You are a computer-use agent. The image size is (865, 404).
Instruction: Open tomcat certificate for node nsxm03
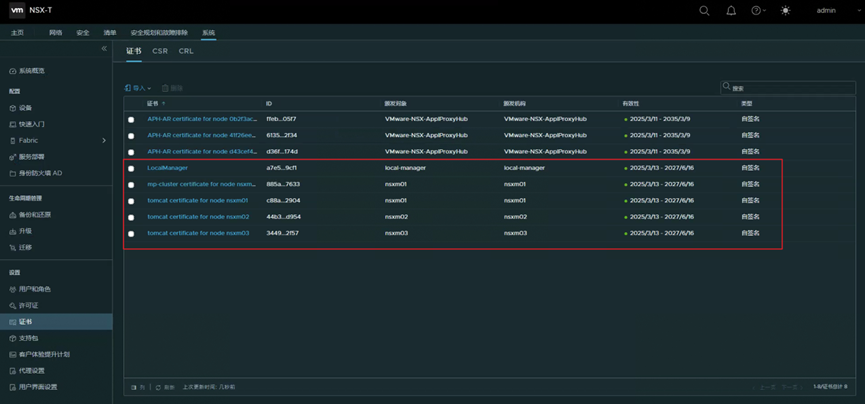pyautogui.click(x=198, y=233)
